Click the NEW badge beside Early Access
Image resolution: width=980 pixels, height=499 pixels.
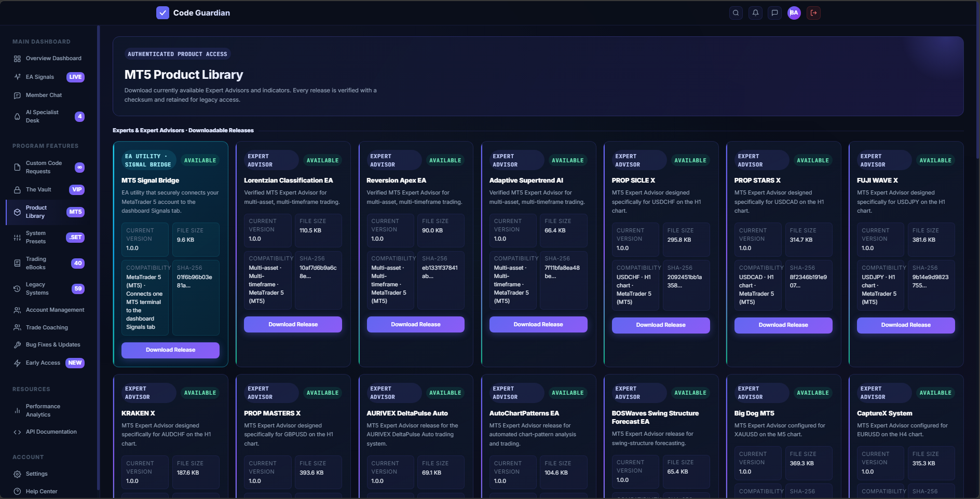click(75, 363)
